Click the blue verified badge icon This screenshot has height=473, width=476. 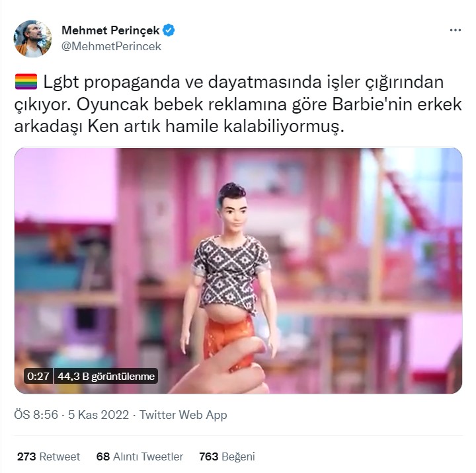pyautogui.click(x=169, y=30)
